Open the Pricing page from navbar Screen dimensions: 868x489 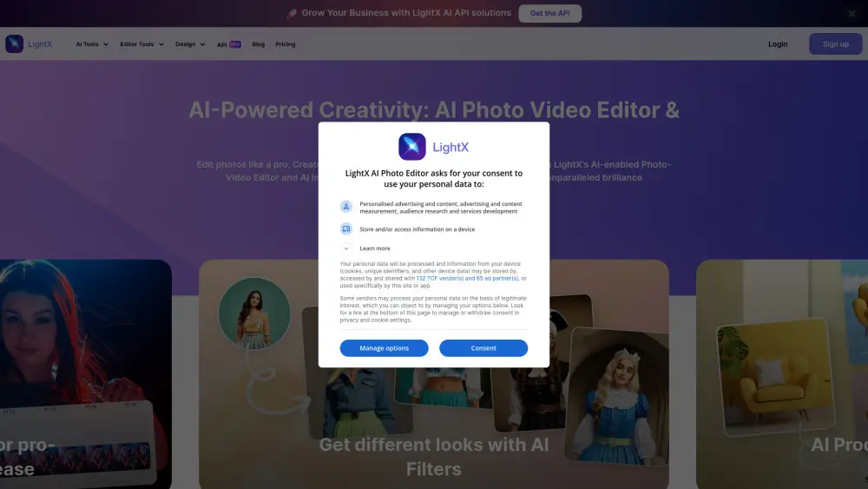(x=286, y=44)
